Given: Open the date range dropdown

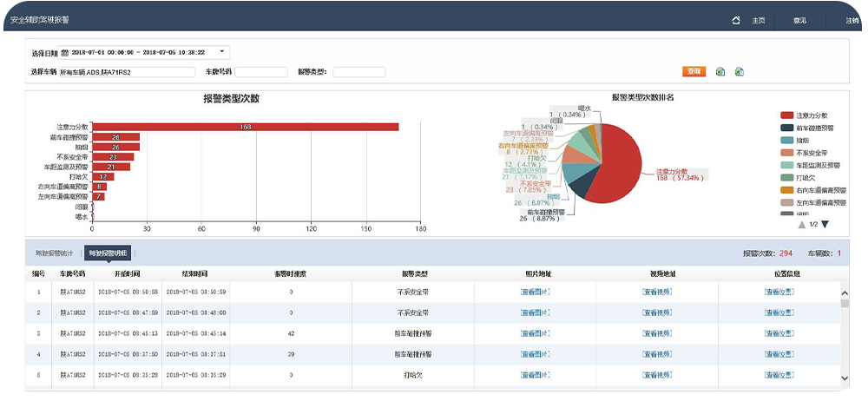Looking at the screenshot, I should (x=222, y=53).
